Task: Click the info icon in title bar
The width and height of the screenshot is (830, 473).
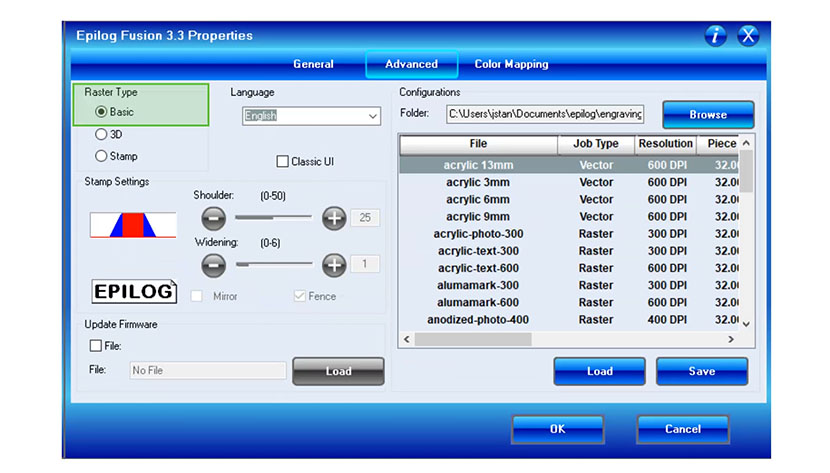Action: pyautogui.click(x=716, y=36)
